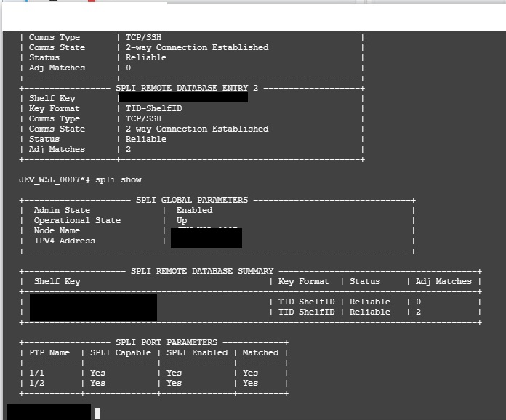Select 'TCP/SSH' value in database entry 2
The width and height of the screenshot is (506, 420).
144,118
